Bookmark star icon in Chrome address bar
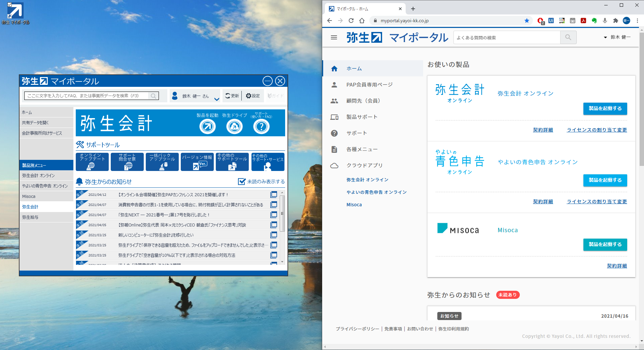The height and width of the screenshot is (350, 644). click(x=527, y=21)
